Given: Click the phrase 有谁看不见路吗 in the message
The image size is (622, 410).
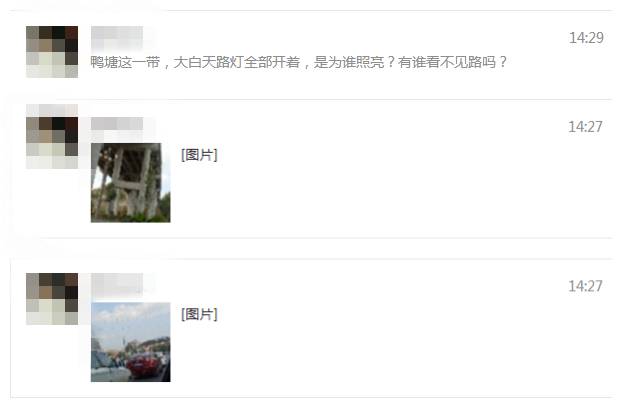Looking at the screenshot, I should [447, 62].
